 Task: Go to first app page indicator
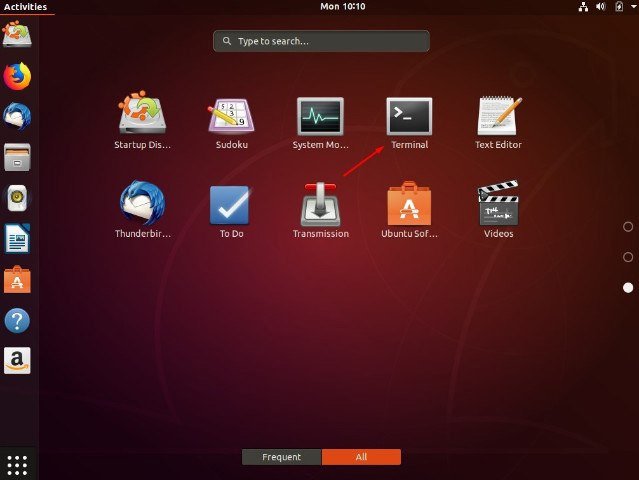point(628,227)
